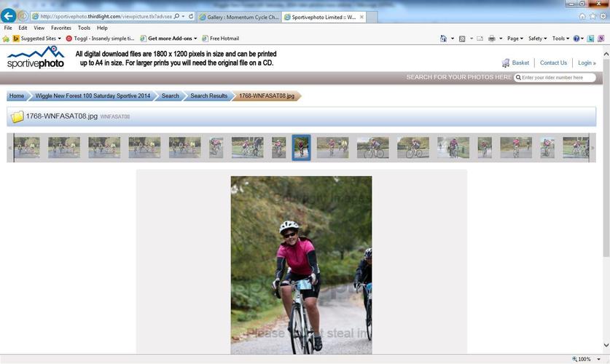Open the RSS feeds icon
This screenshot has height=364, width=610.
(462, 39)
